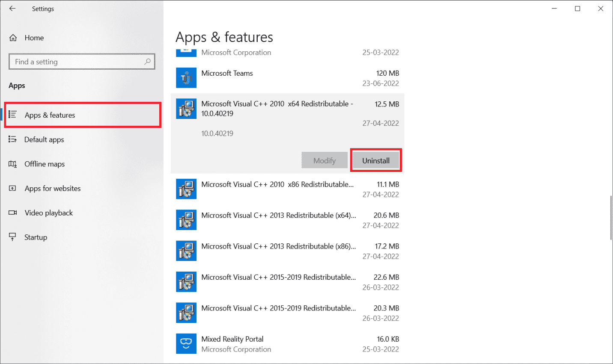Select Microsoft Visual C++ 2013 Redistributable (x86) entry
Image resolution: width=613 pixels, height=364 pixels.
coord(288,251)
